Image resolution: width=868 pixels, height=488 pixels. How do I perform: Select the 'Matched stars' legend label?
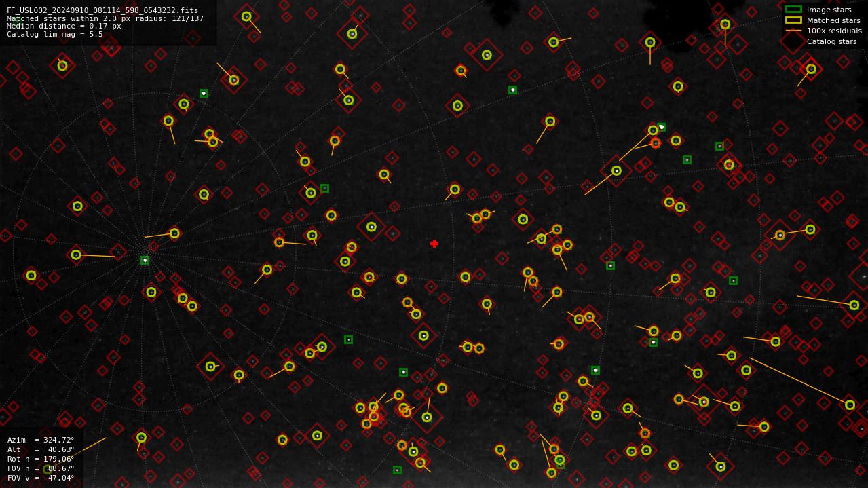pyautogui.click(x=833, y=20)
